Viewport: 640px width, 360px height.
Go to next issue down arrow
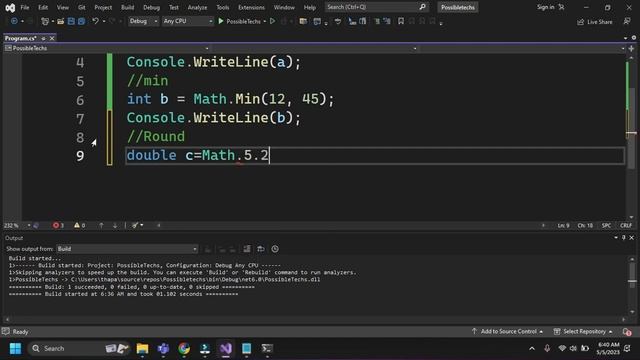tap(115, 225)
